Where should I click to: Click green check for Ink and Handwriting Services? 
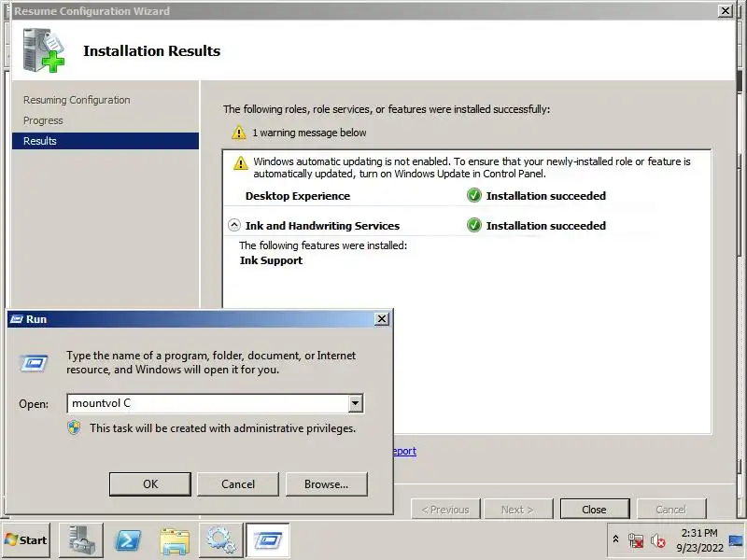pyautogui.click(x=474, y=225)
